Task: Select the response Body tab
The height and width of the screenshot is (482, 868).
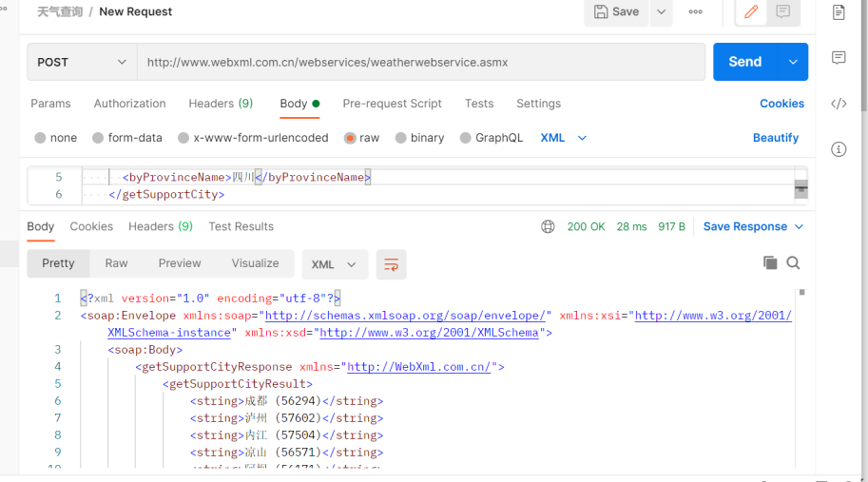Action: [41, 226]
